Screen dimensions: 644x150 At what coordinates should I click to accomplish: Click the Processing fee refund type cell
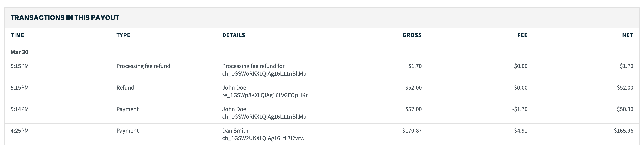pyautogui.click(x=143, y=66)
